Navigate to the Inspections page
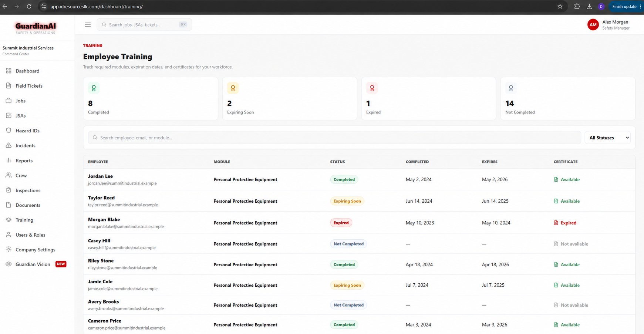644x334 pixels. click(x=28, y=190)
